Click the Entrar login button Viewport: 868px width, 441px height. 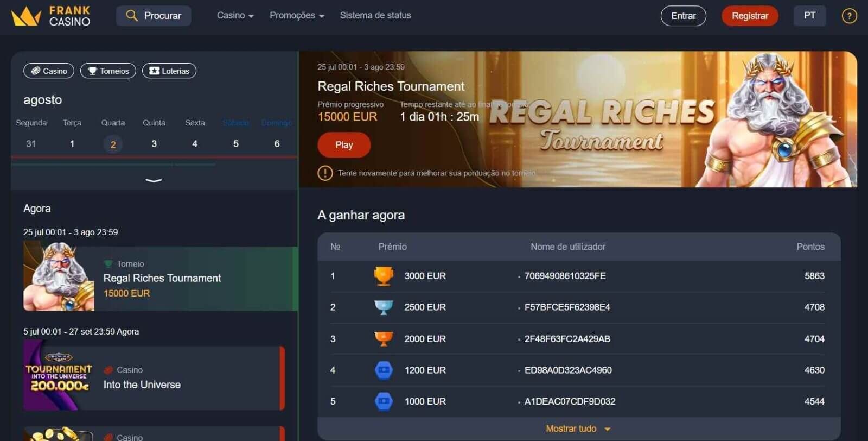tap(684, 16)
